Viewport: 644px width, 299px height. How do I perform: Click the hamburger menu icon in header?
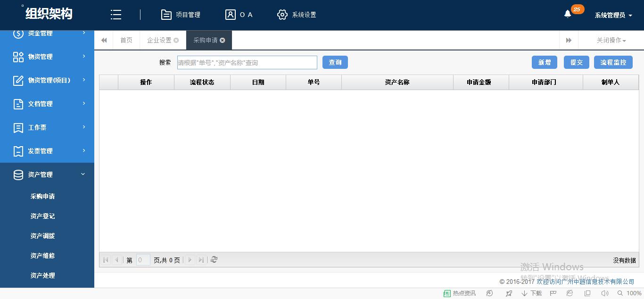[x=116, y=15]
